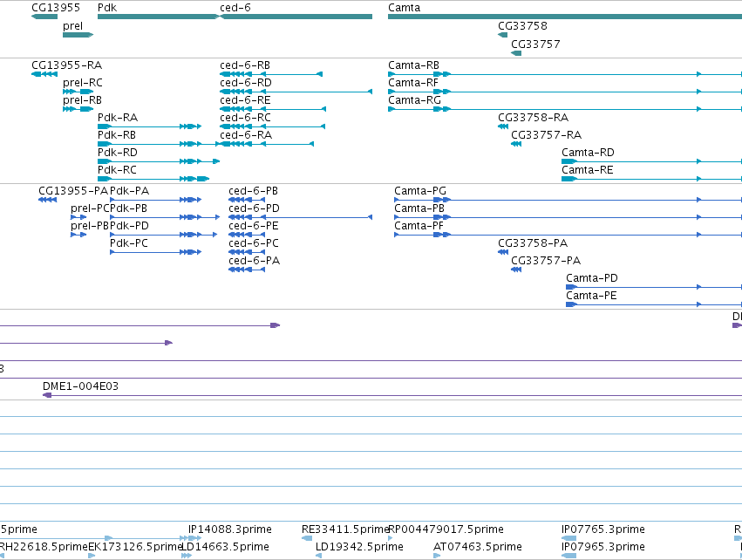Select protein prel-PB
742x560 pixels.
point(90,226)
